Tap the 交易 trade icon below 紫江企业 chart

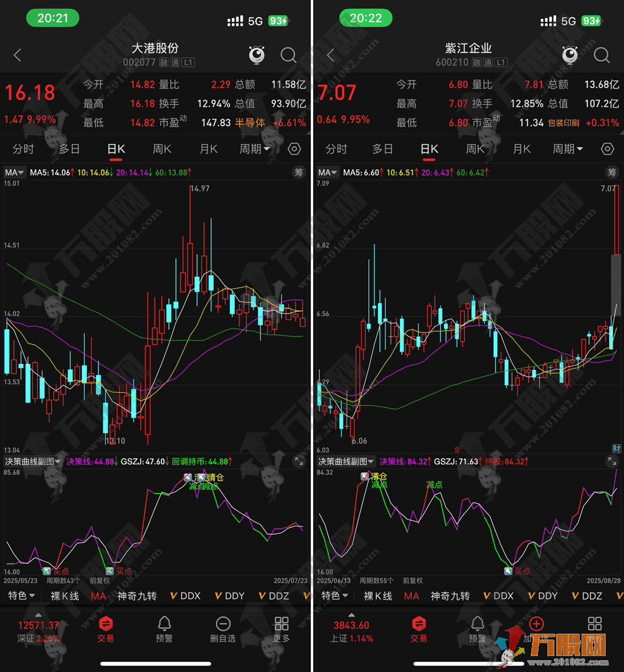[419, 629]
